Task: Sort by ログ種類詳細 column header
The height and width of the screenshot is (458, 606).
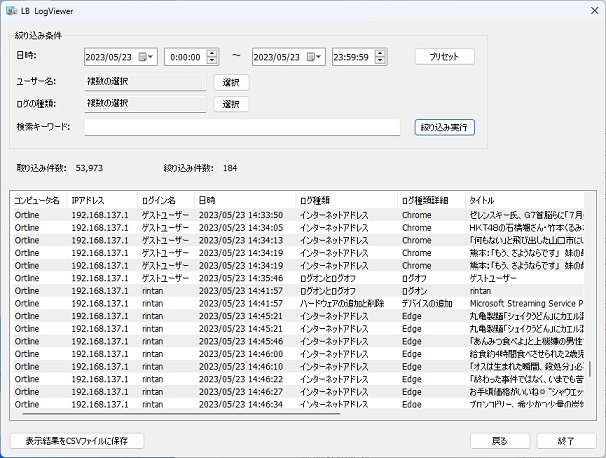Action: (x=431, y=200)
